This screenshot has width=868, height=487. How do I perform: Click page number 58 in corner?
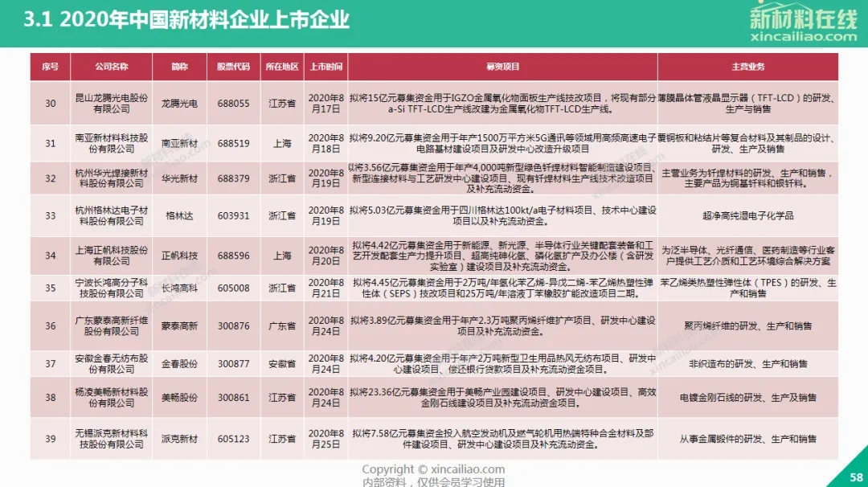coord(856,477)
